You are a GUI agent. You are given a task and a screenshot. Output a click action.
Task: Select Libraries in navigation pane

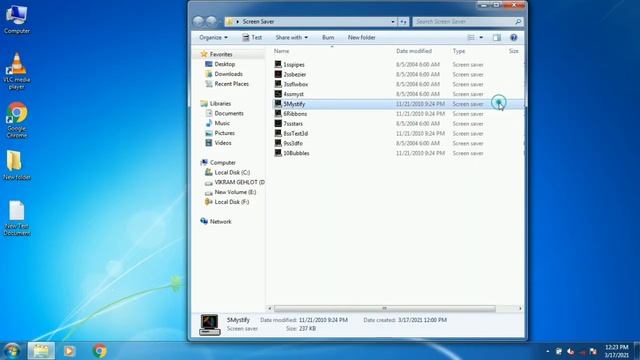tap(220, 104)
